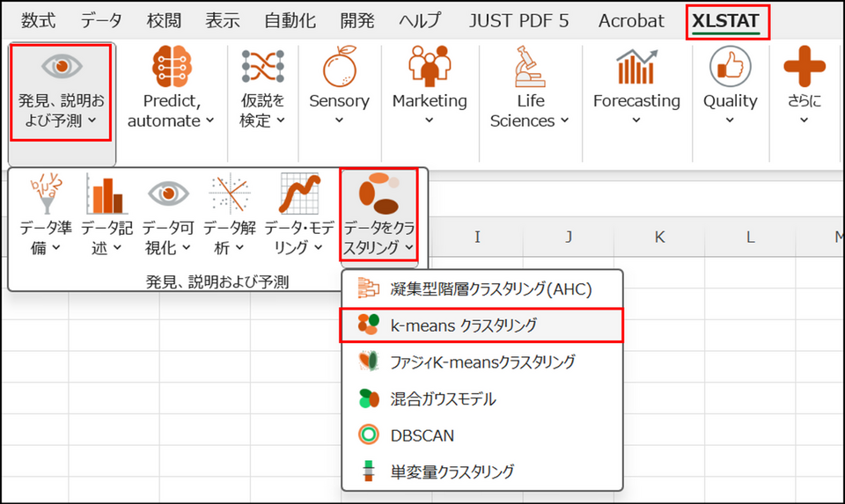This screenshot has width=845, height=504.
Task: Click the Forecasting chart icon
Action: (636, 67)
